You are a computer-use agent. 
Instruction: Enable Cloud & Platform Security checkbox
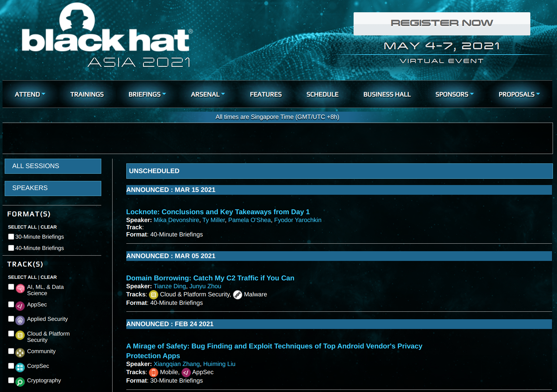click(x=11, y=333)
